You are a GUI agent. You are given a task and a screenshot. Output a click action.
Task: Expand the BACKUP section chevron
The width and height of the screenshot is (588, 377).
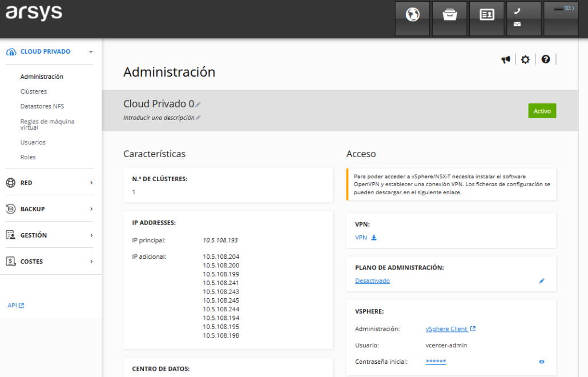[91, 209]
